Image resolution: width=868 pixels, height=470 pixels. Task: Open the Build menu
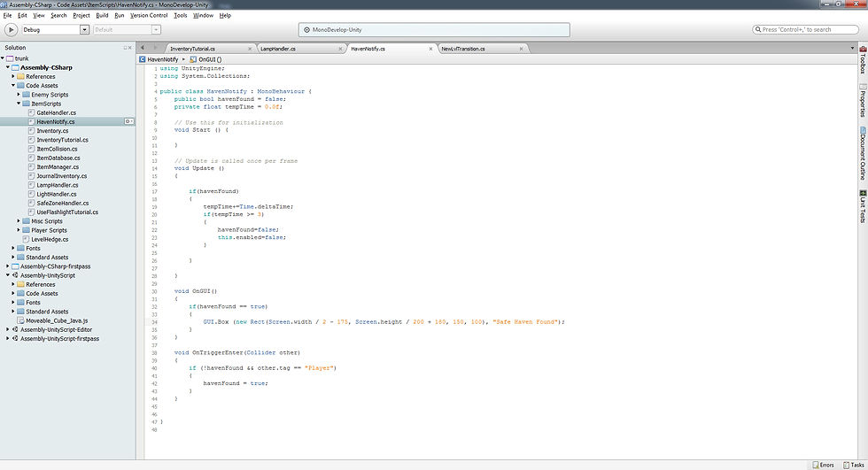[103, 15]
